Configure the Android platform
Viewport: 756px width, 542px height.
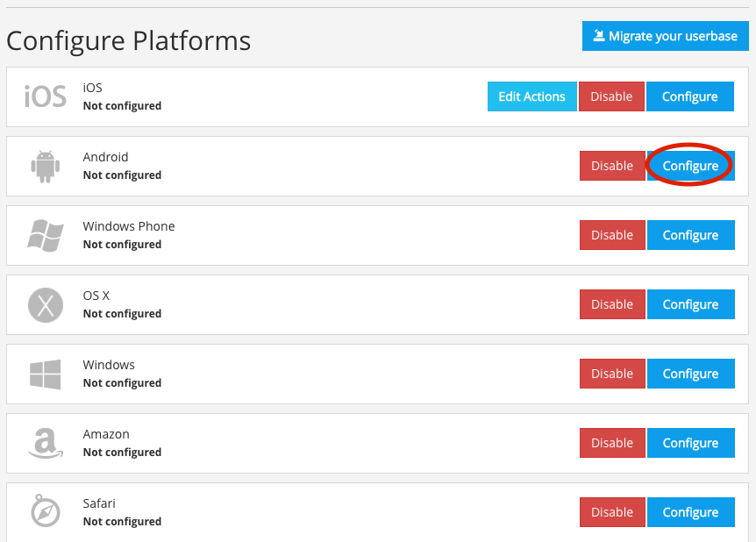(690, 166)
